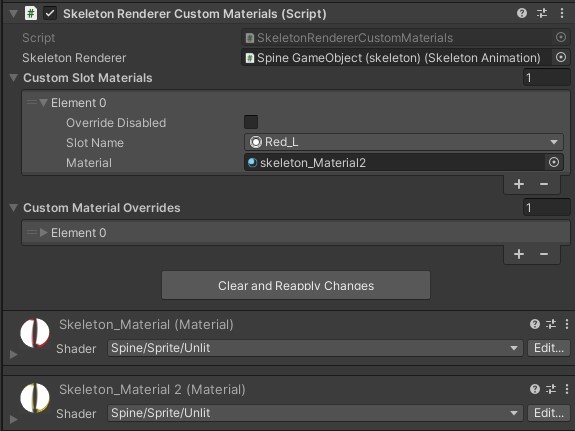Viewport: 575px width, 431px height.
Task: Open the Slot Name dropdown showing Red_L
Action: coord(404,142)
